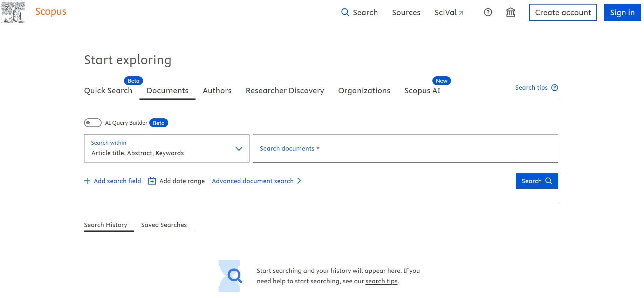Expand Advanced document search chevron
Viewport: 644px width, 298px height.
(x=299, y=181)
